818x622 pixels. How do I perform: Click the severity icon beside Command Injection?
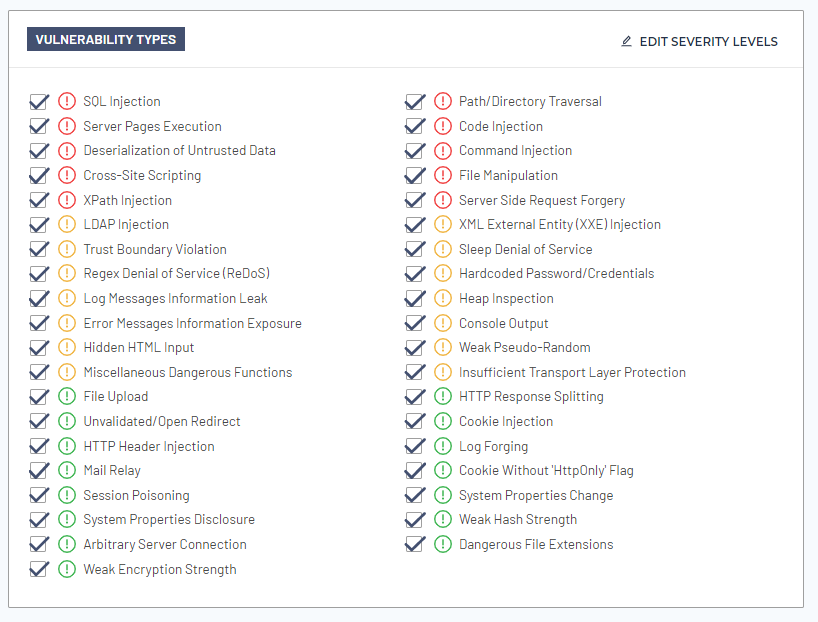point(443,151)
